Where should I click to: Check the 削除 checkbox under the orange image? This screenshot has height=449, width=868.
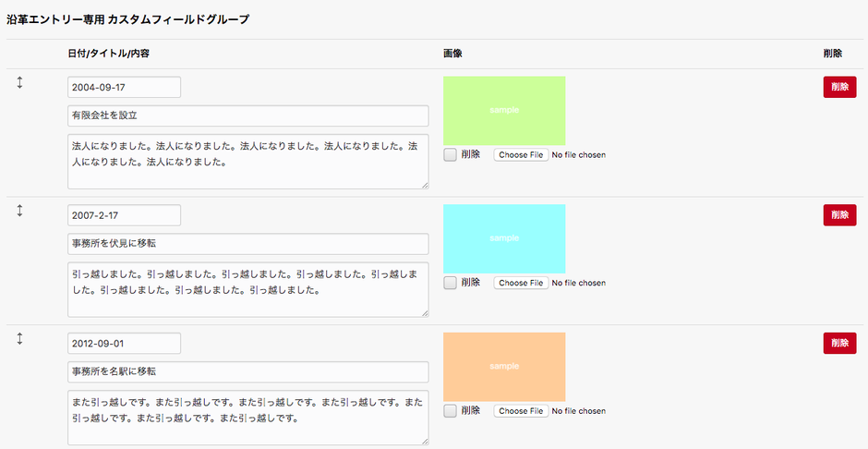pos(450,410)
